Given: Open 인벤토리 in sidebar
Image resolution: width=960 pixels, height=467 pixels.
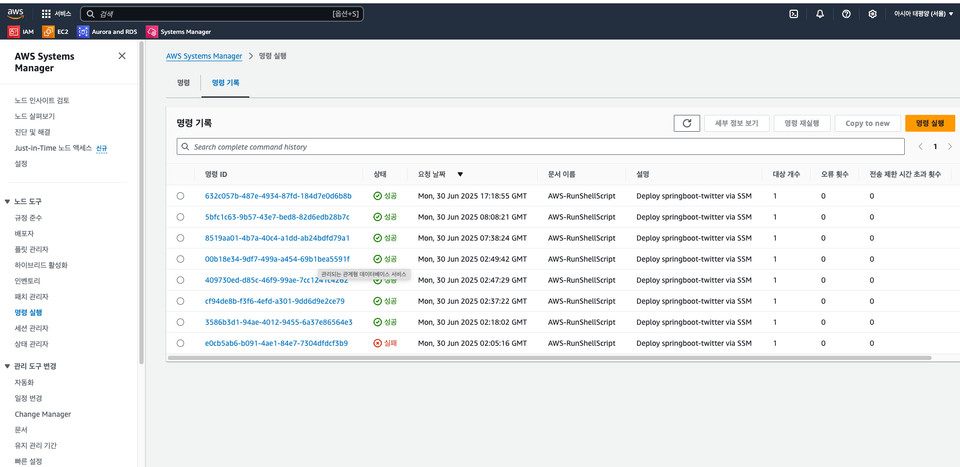Looking at the screenshot, I should [27, 281].
